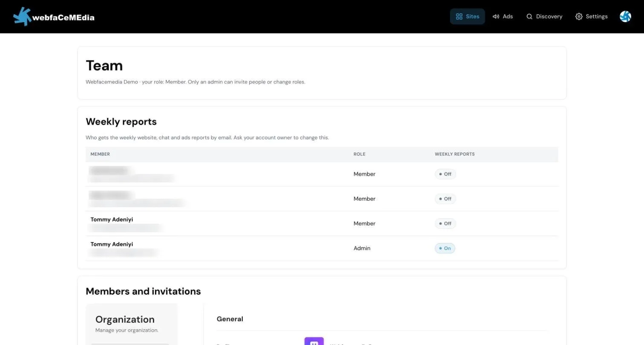
Task: Select Tommy Adeniyi's name in the Member row
Action: point(112,220)
